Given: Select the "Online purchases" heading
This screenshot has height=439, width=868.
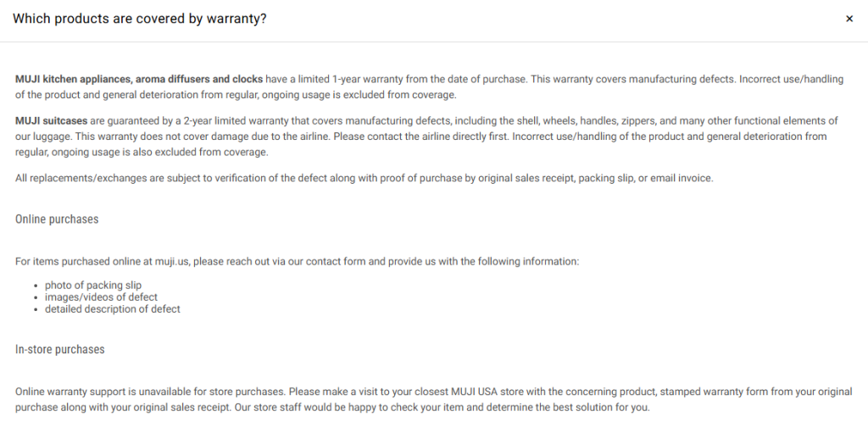Looking at the screenshot, I should pyautogui.click(x=57, y=219).
